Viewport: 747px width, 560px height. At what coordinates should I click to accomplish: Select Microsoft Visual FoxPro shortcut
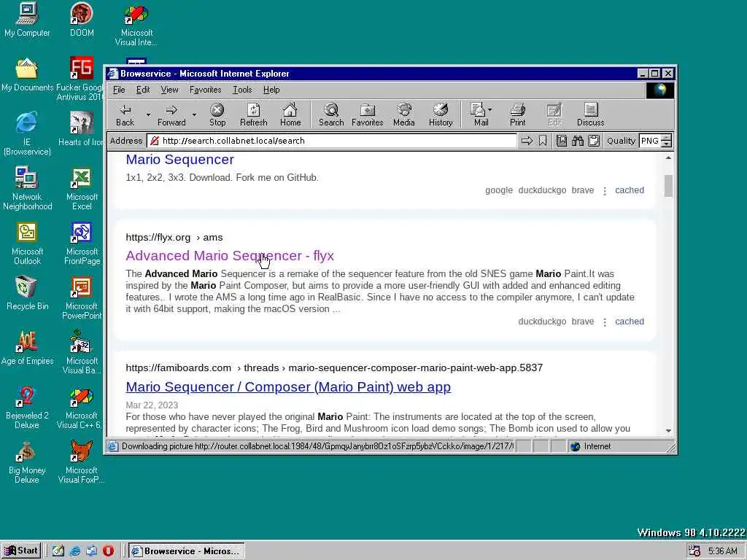click(x=82, y=463)
